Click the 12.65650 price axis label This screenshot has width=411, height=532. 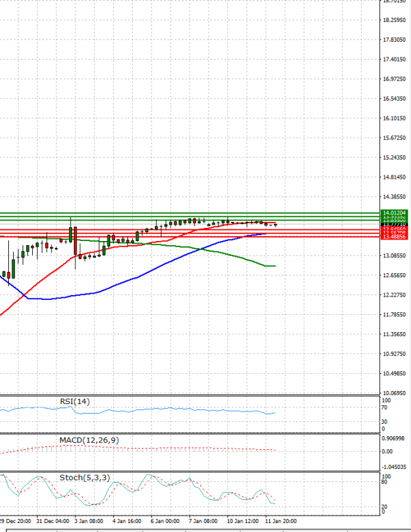click(394, 275)
